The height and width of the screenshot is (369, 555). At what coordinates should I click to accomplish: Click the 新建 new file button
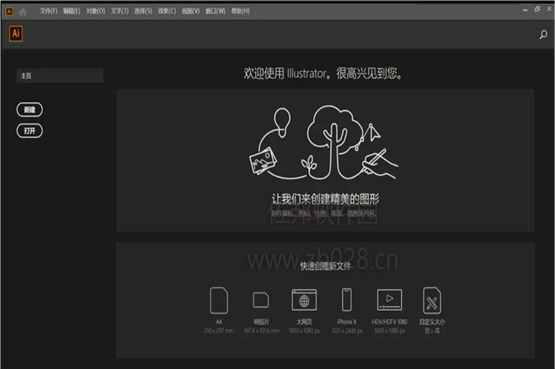tap(29, 110)
